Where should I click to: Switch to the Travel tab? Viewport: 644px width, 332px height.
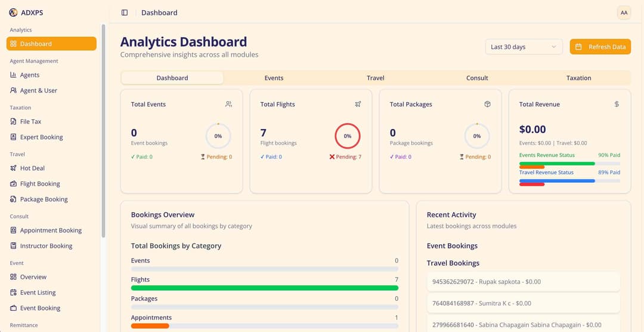(376, 78)
